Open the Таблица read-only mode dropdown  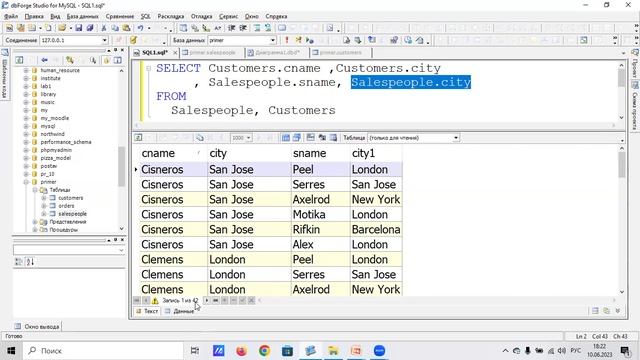456,138
